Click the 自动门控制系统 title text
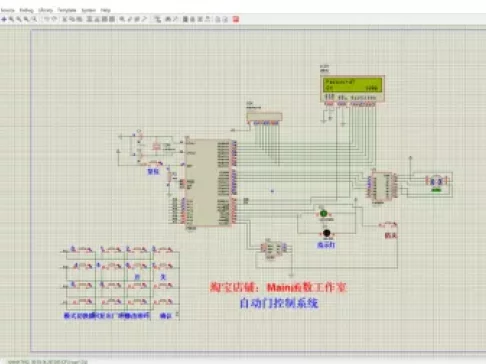This screenshot has width=486, height=364. coord(279,303)
